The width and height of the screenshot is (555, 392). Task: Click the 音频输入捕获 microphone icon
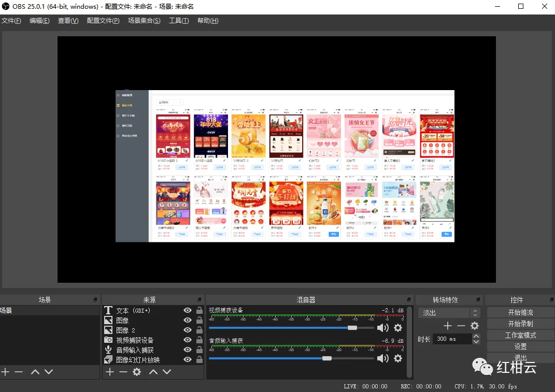coord(108,350)
